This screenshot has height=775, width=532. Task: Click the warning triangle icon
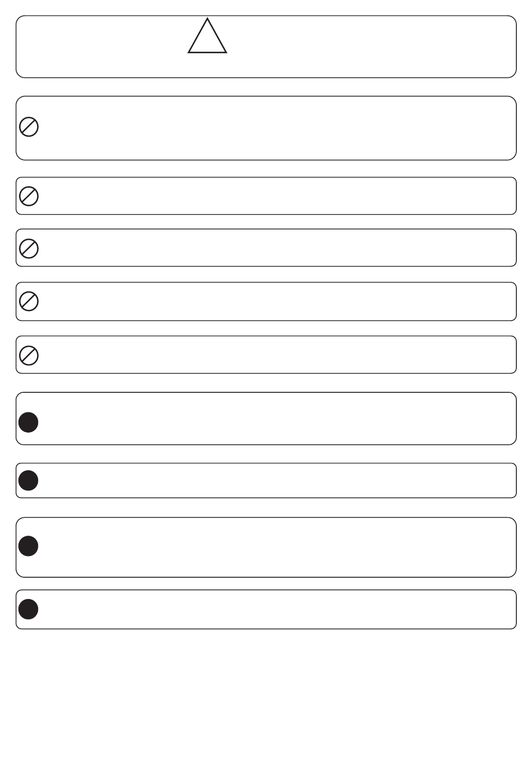click(x=207, y=36)
